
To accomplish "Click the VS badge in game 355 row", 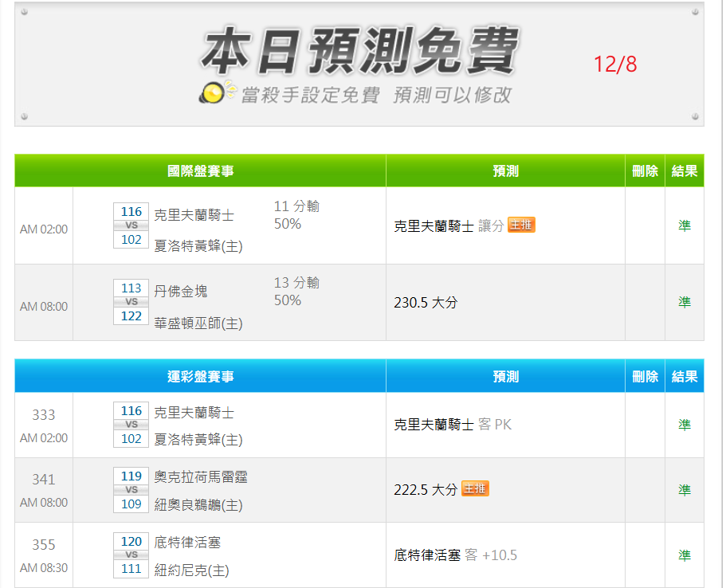I will coord(131,555).
